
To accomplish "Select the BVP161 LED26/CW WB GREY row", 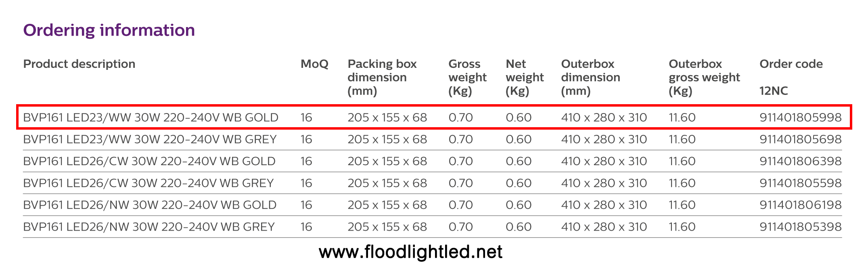I will (432, 183).
